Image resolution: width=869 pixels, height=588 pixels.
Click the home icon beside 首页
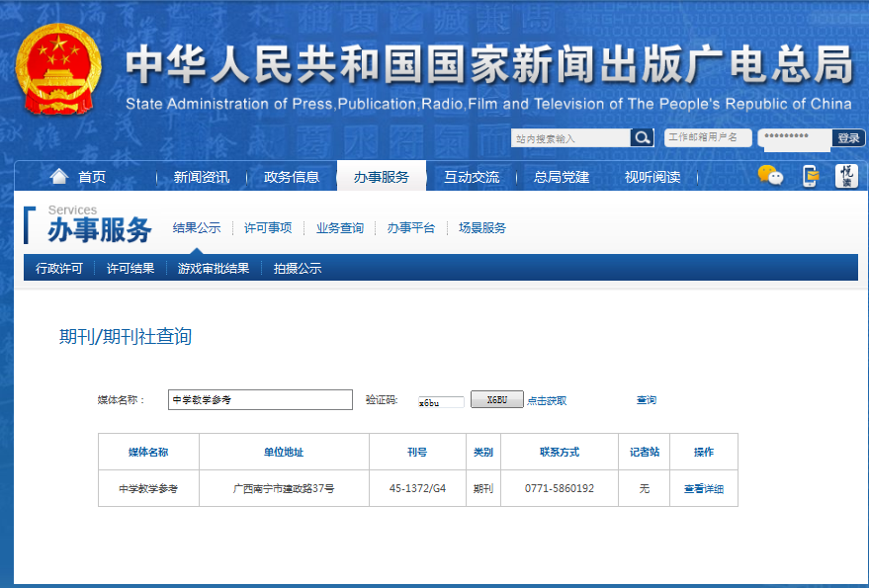pos(58,176)
